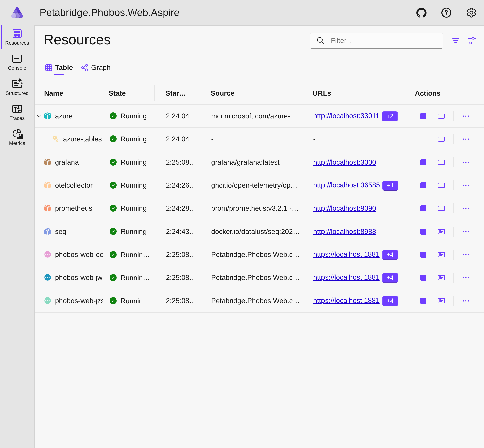The image size is (484, 448).
Task: Click the URLs column header
Action: 322,93
